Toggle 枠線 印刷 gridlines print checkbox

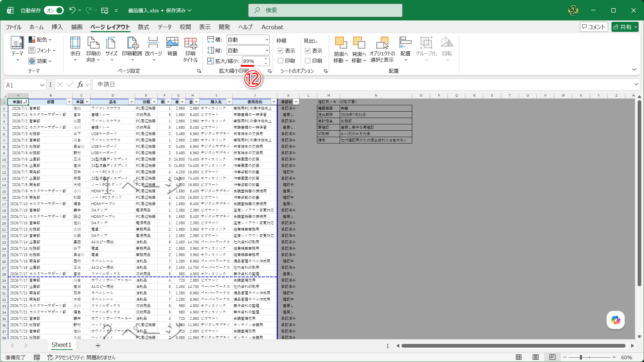click(x=280, y=61)
